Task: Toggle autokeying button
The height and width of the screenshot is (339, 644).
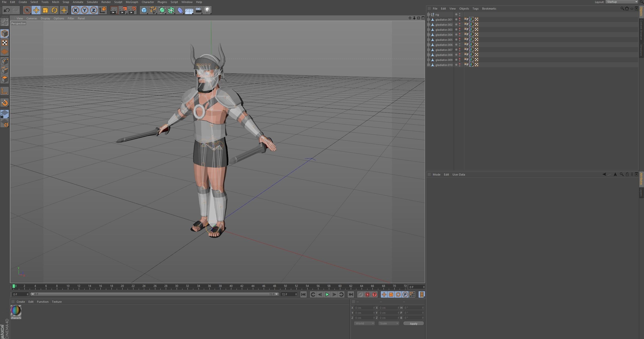Action: click(x=367, y=294)
